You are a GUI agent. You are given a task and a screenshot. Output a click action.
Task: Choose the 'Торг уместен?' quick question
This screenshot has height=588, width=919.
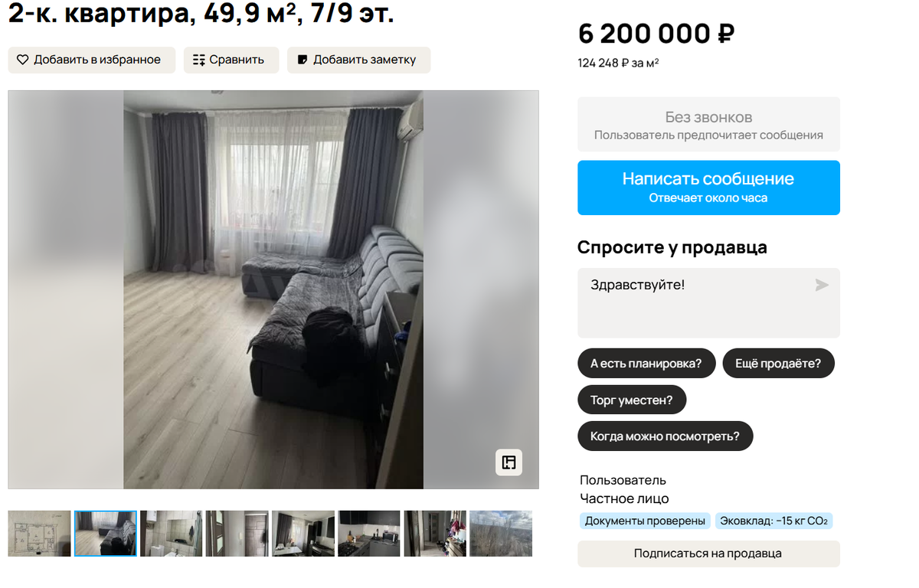[x=632, y=400]
